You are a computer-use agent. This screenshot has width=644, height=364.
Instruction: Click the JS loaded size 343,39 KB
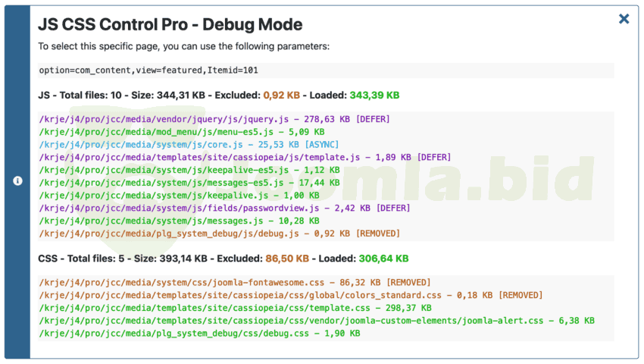tap(374, 96)
